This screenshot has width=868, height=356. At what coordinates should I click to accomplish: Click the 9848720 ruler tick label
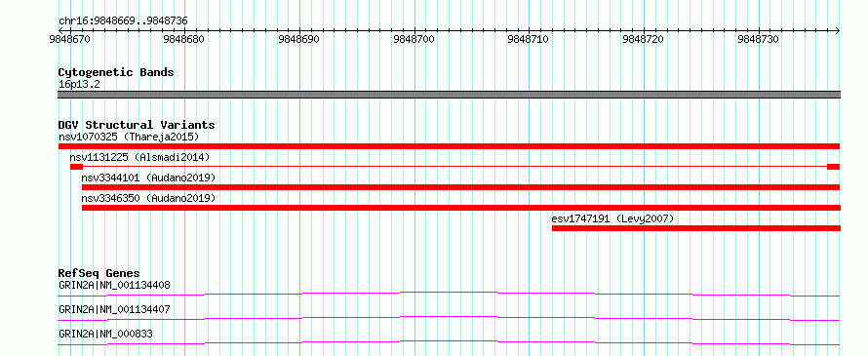tap(644, 39)
